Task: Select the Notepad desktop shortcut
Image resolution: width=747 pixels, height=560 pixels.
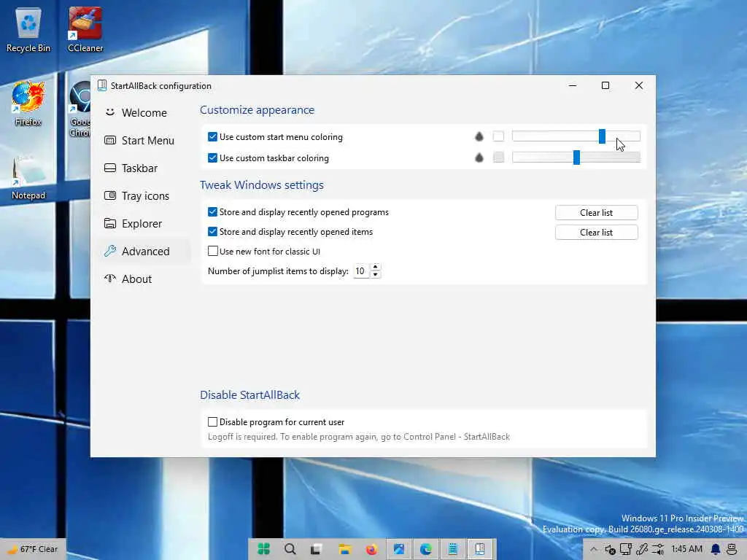Action: (28, 177)
